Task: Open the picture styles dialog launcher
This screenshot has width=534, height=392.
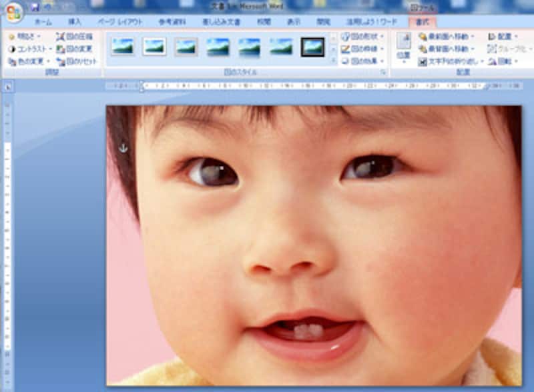Action: coord(383,72)
